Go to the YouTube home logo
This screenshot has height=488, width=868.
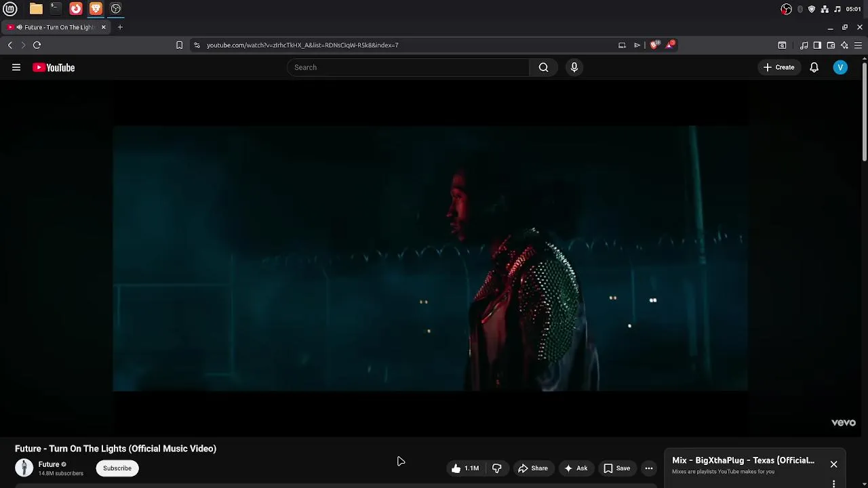[54, 67]
